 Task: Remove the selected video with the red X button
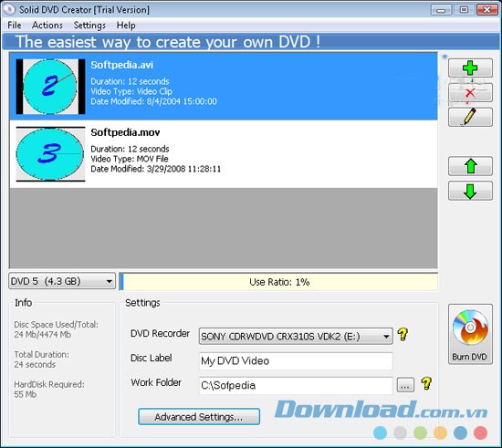click(x=470, y=93)
